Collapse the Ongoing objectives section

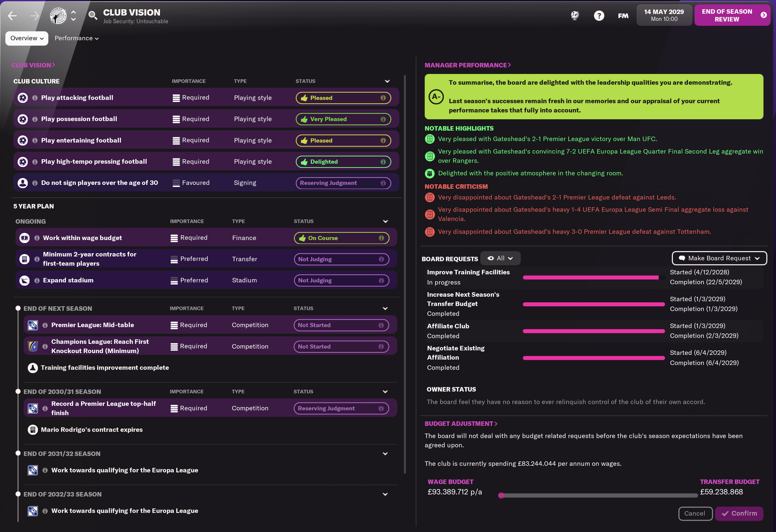[385, 222]
